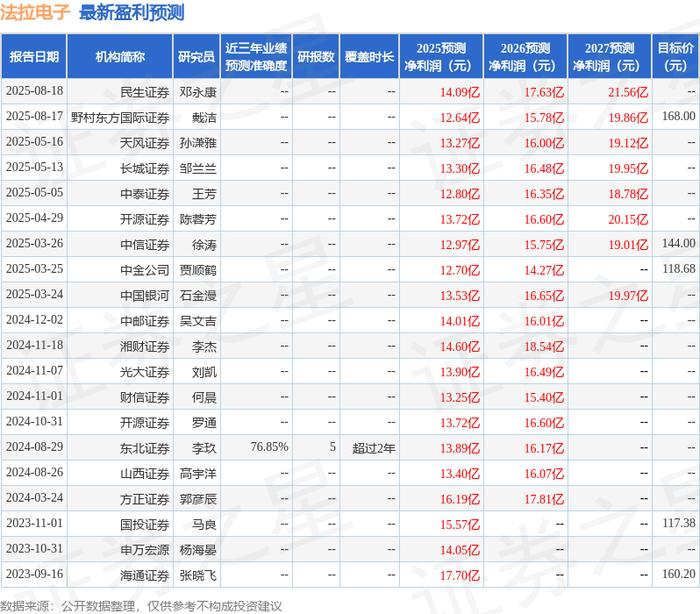The image size is (700, 614).
Task: Click analyst name 贾顺鹤
Action: 198,271
